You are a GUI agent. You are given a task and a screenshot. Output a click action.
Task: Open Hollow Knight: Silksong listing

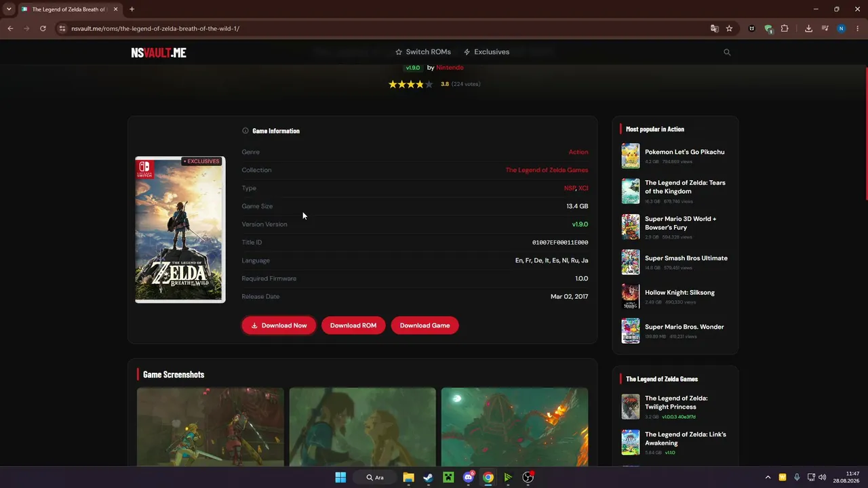(x=675, y=296)
